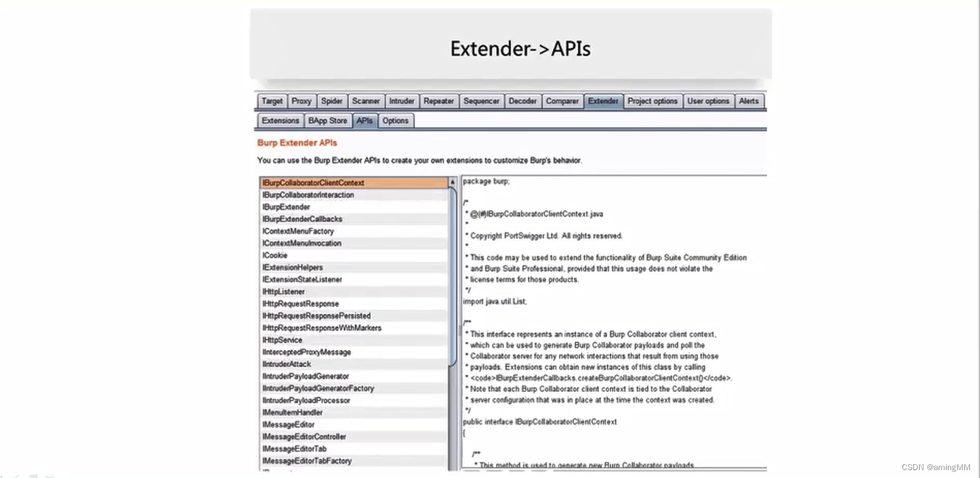Click the API list scroll-up arrow
The image size is (980, 478).
click(x=452, y=182)
